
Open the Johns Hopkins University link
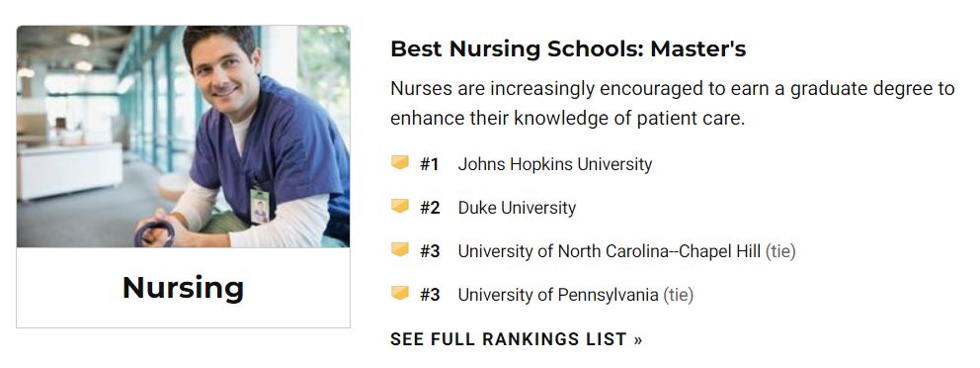pos(555,164)
